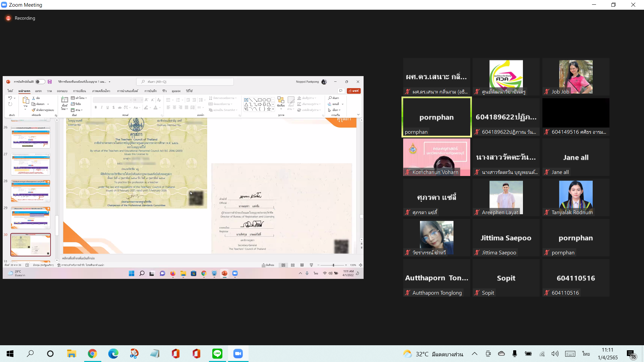Viewport: 644px width, 362px height.
Task: Toggle the AutoSave (บันทึกอัตโนมัติ) switch
Action: (40, 82)
